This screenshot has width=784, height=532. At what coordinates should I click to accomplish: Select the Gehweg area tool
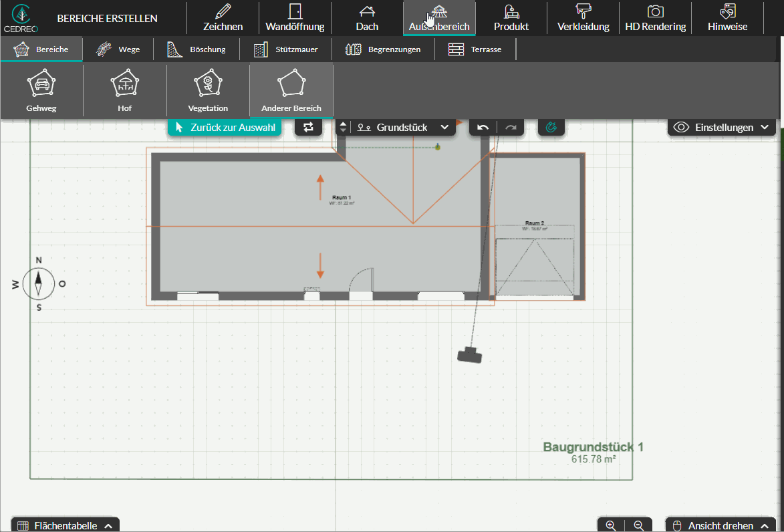pos(41,90)
